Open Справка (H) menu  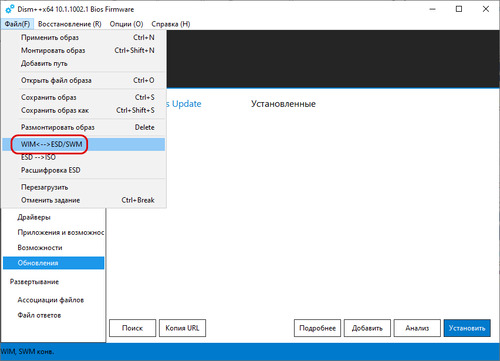(x=171, y=24)
